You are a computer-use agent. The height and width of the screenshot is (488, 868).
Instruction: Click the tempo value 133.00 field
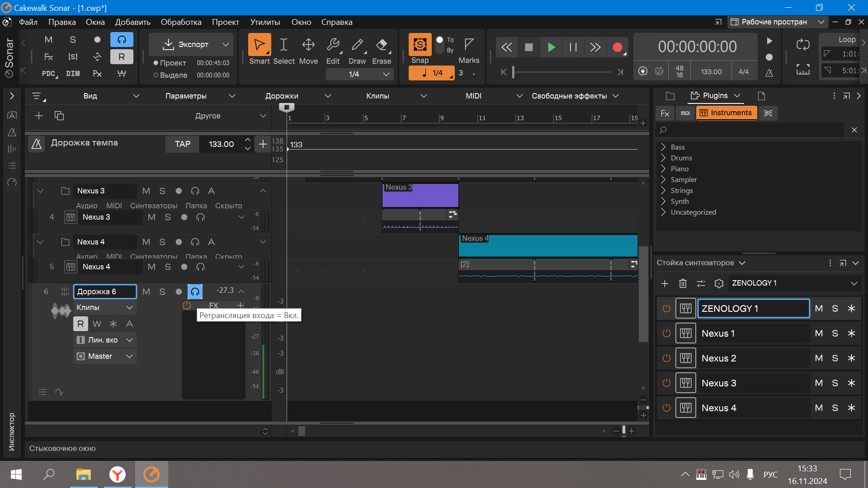coord(222,144)
